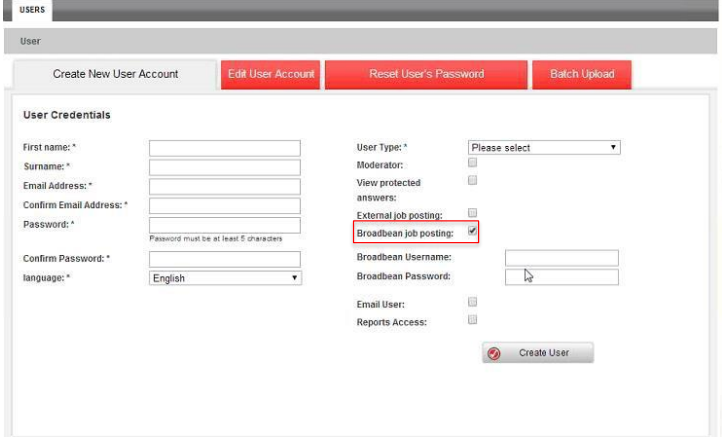Switch to Edit User Account tab
The image size is (722, 437).
(271, 74)
